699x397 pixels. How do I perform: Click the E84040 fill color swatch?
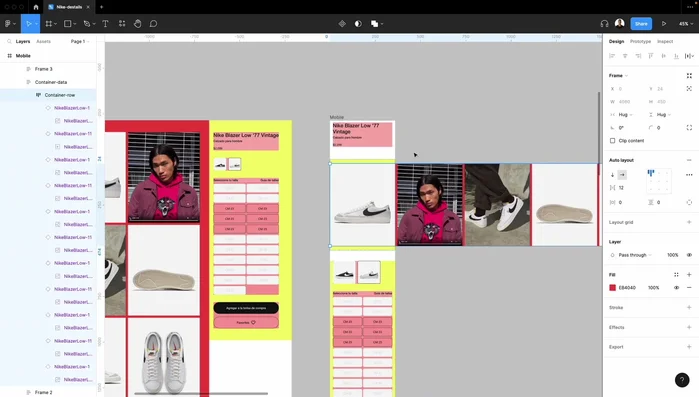[613, 288]
